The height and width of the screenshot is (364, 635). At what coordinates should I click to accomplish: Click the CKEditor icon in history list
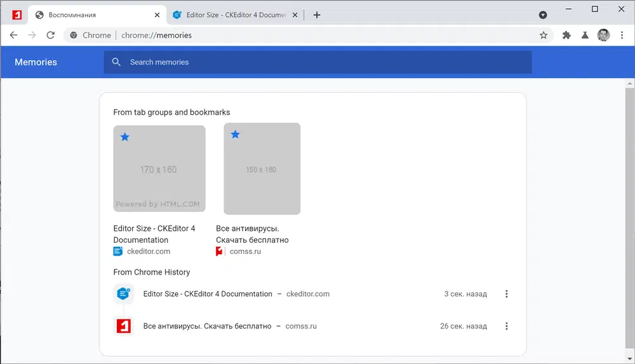[x=124, y=294]
